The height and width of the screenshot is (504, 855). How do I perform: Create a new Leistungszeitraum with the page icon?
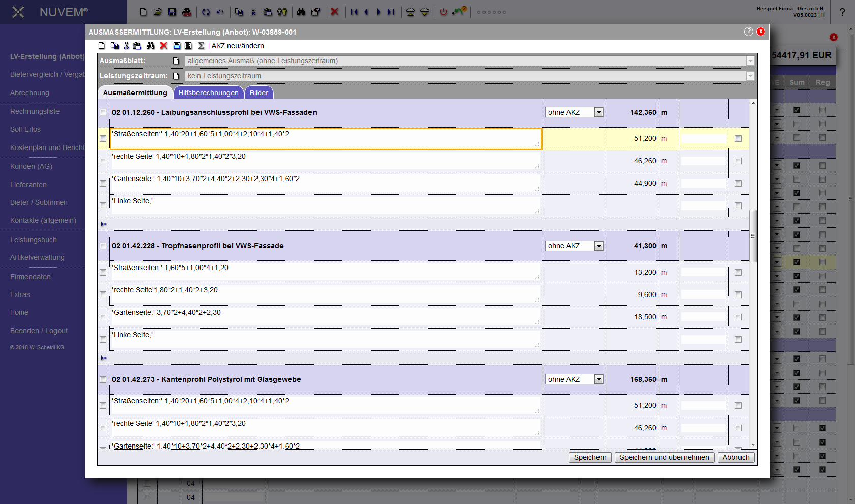pos(176,76)
